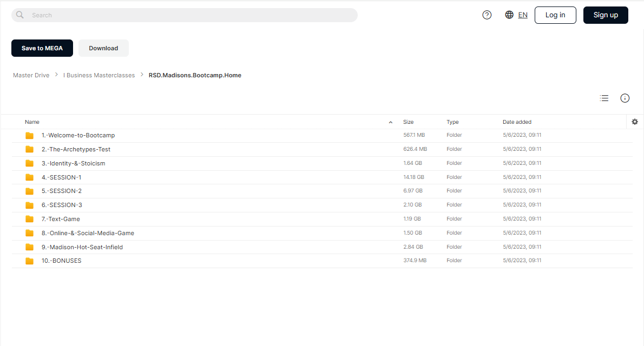Open the folder info icon

tap(625, 98)
